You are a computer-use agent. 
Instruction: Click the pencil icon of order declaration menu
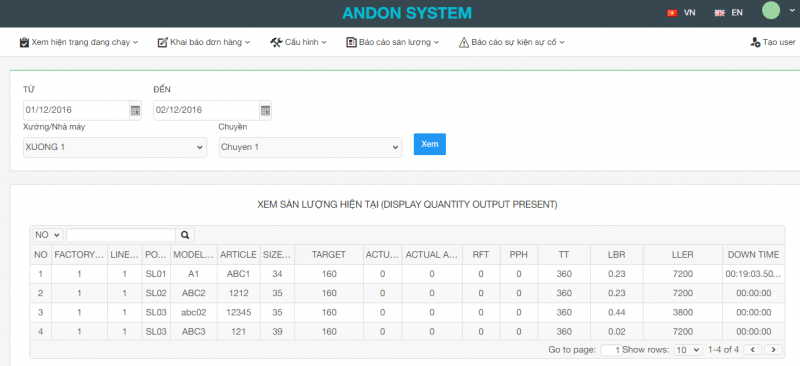pyautogui.click(x=162, y=42)
